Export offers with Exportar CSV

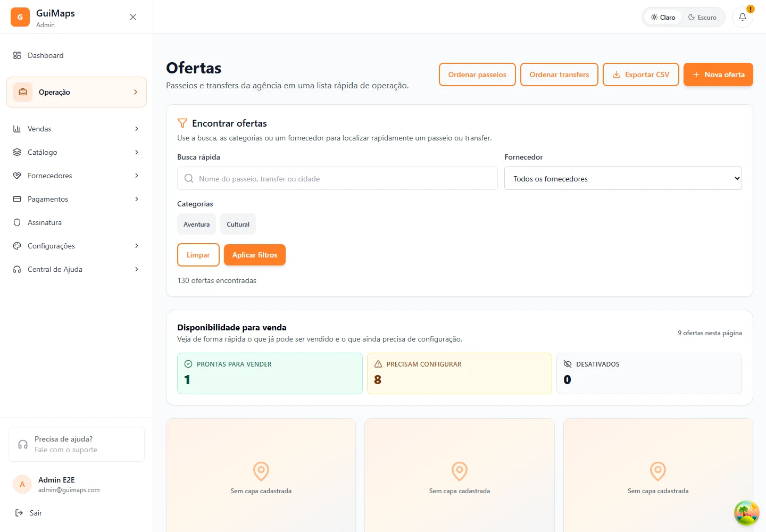tap(641, 74)
